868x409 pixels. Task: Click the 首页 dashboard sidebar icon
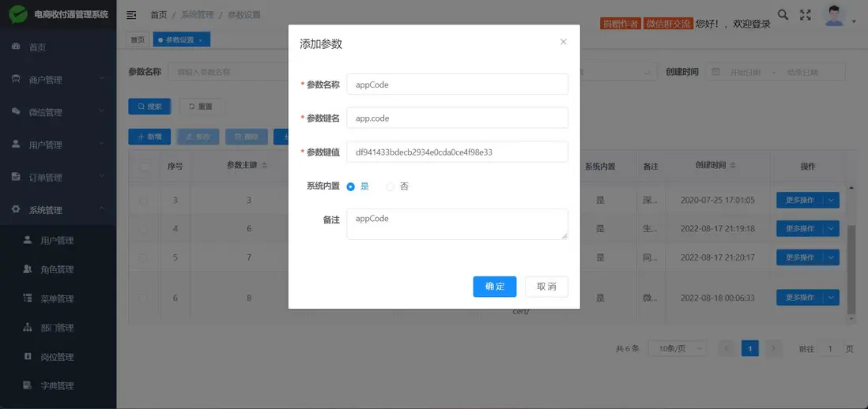click(x=16, y=47)
